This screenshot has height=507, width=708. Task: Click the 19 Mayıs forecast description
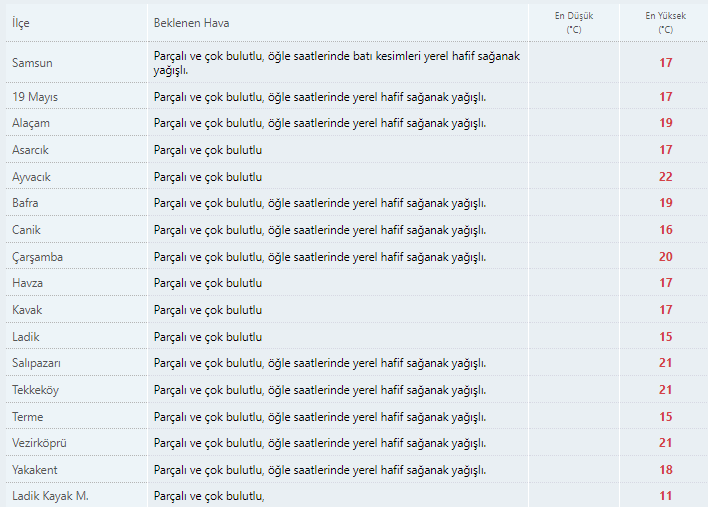320,97
